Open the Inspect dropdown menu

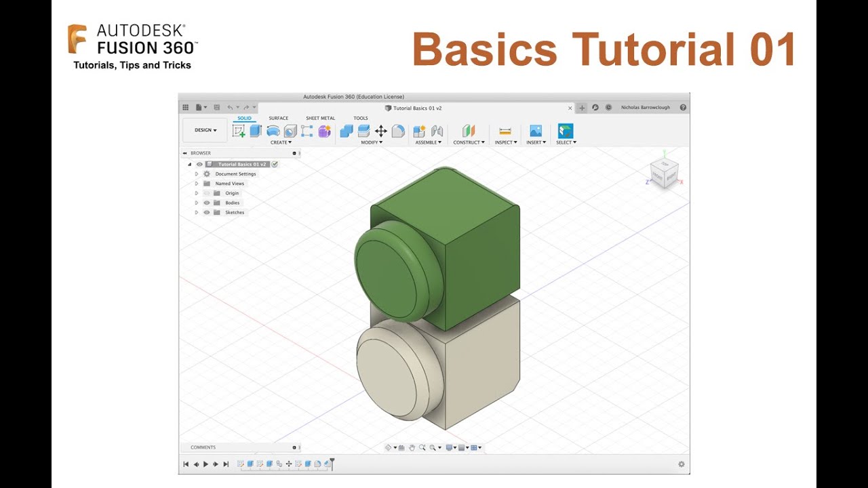tap(506, 142)
